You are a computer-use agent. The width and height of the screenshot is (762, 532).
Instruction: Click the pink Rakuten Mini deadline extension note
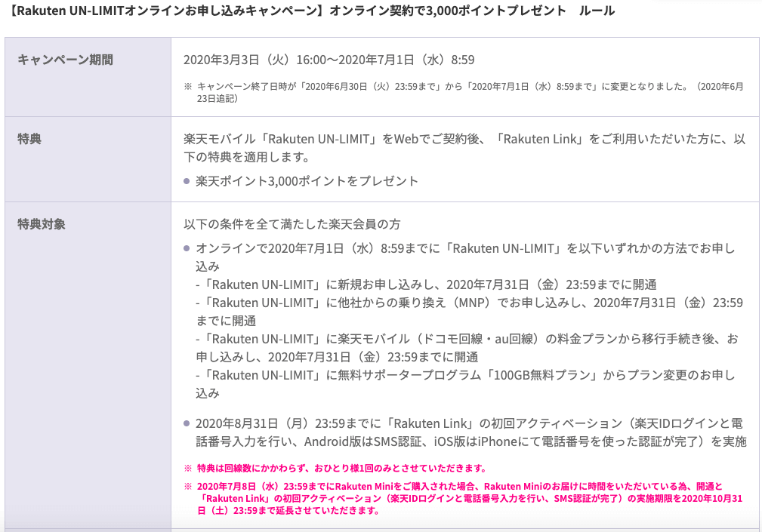pos(464,499)
